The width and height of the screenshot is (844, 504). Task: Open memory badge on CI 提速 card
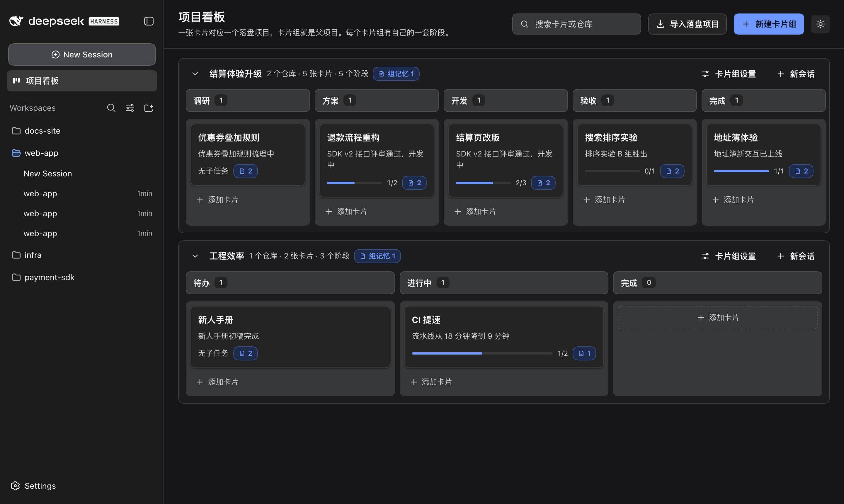pos(584,353)
